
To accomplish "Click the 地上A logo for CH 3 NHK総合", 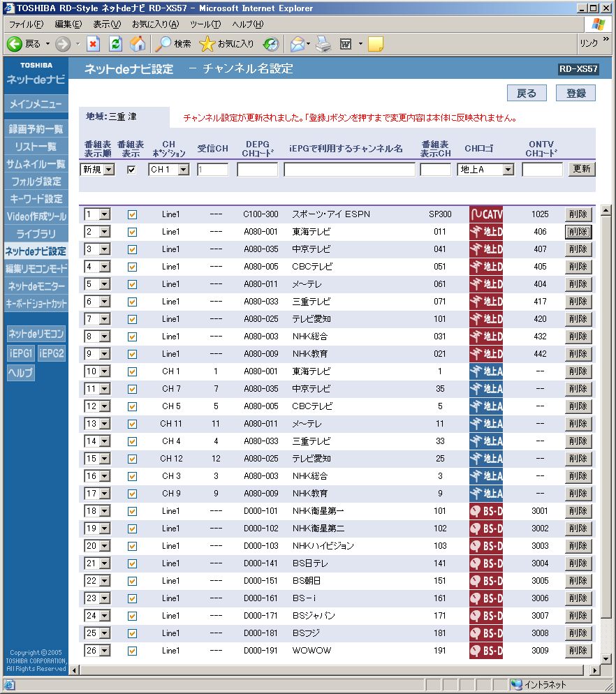I will [x=486, y=475].
